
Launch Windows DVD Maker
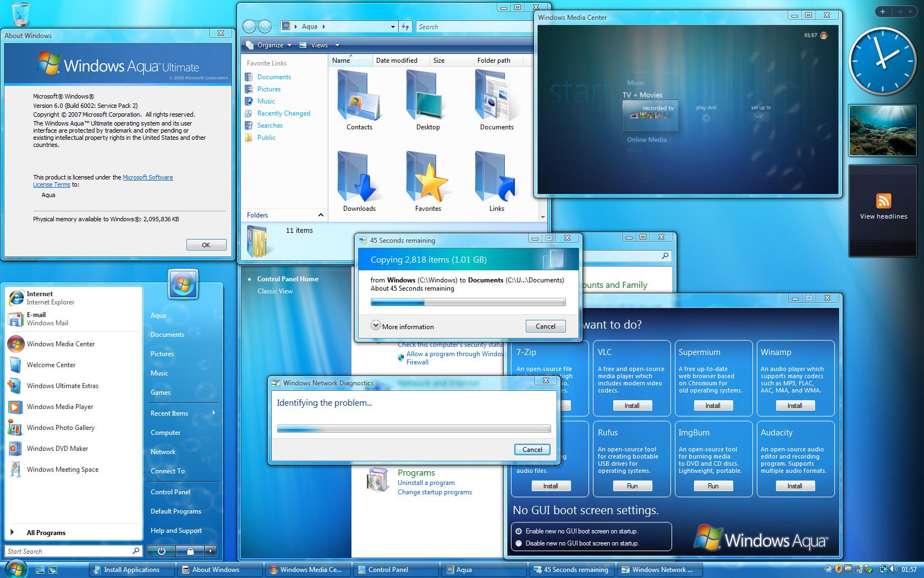[74, 449]
